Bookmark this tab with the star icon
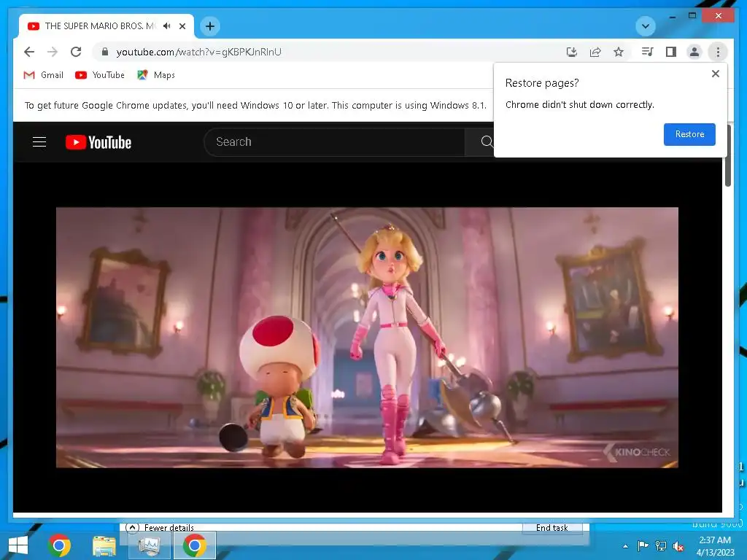This screenshot has height=560, width=747. pyautogui.click(x=619, y=52)
